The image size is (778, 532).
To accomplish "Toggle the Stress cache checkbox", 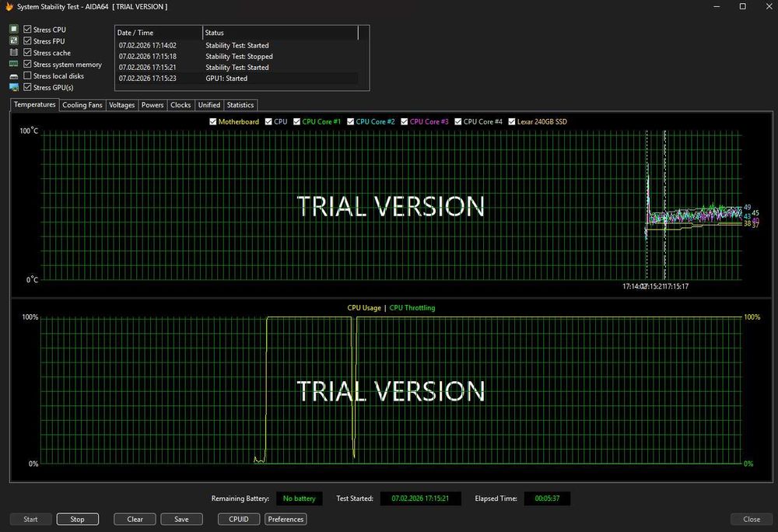I will (27, 53).
